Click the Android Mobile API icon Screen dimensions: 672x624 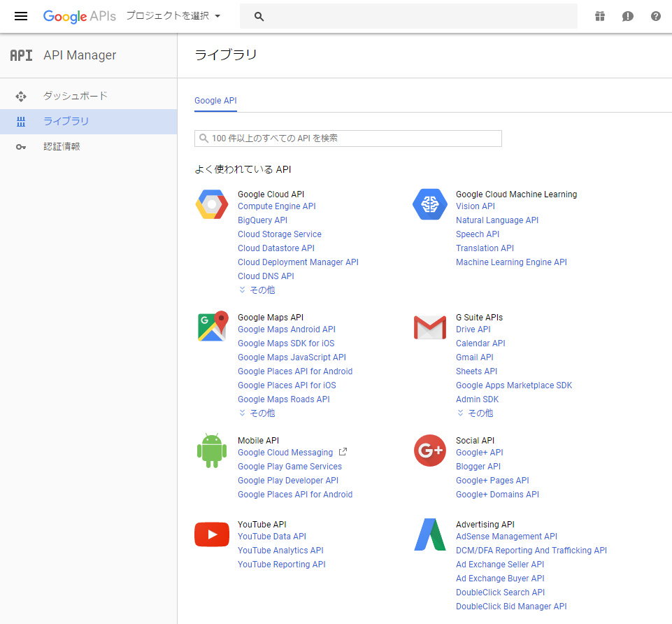coord(212,451)
